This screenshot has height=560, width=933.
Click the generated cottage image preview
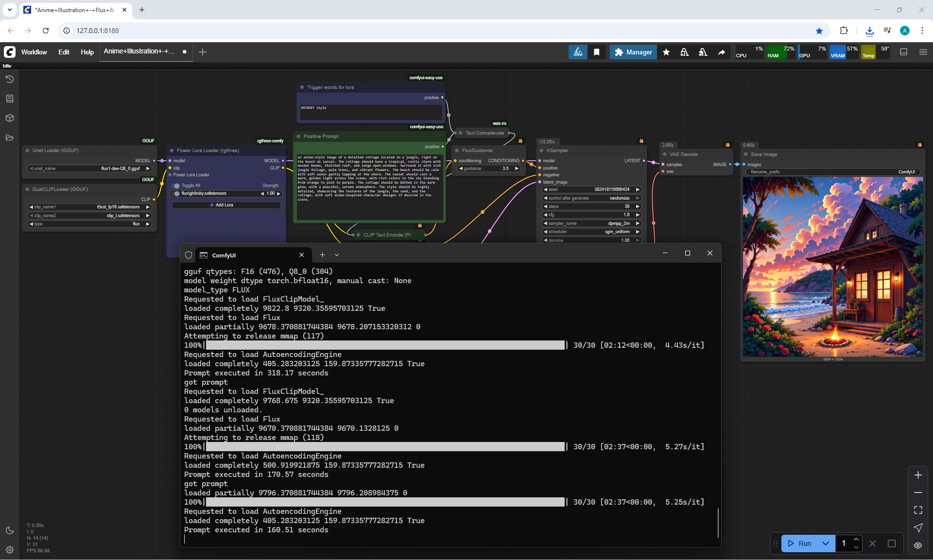coord(832,266)
